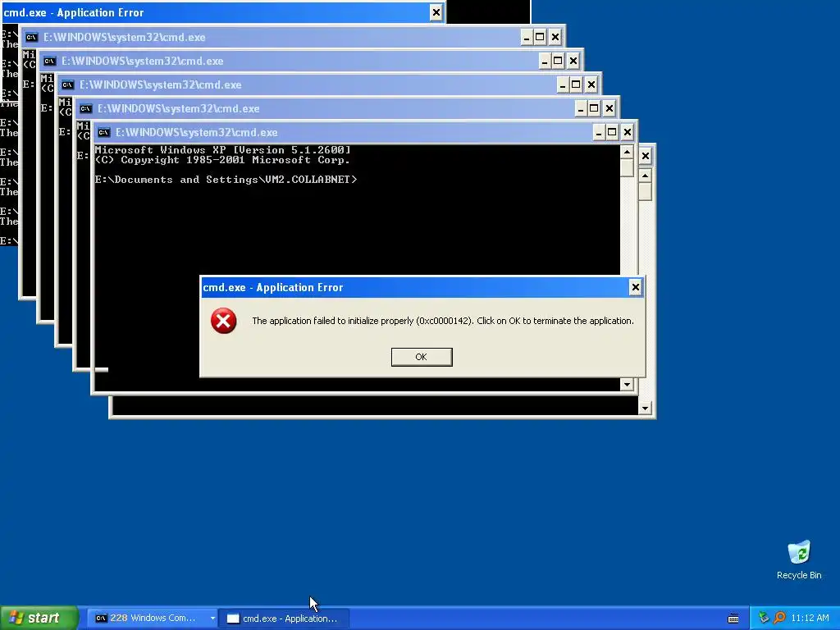
Task: Close the rear Application Error dialog at top-left
Action: tap(436, 12)
